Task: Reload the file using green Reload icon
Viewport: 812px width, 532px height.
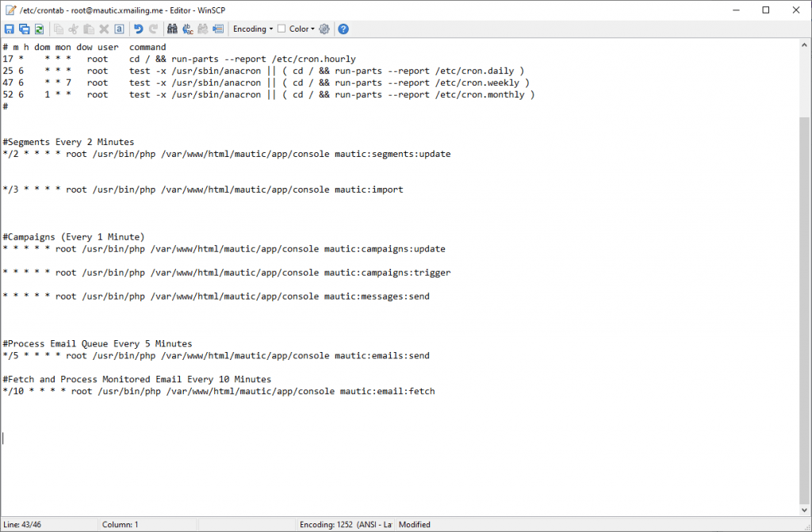Action: click(x=40, y=29)
